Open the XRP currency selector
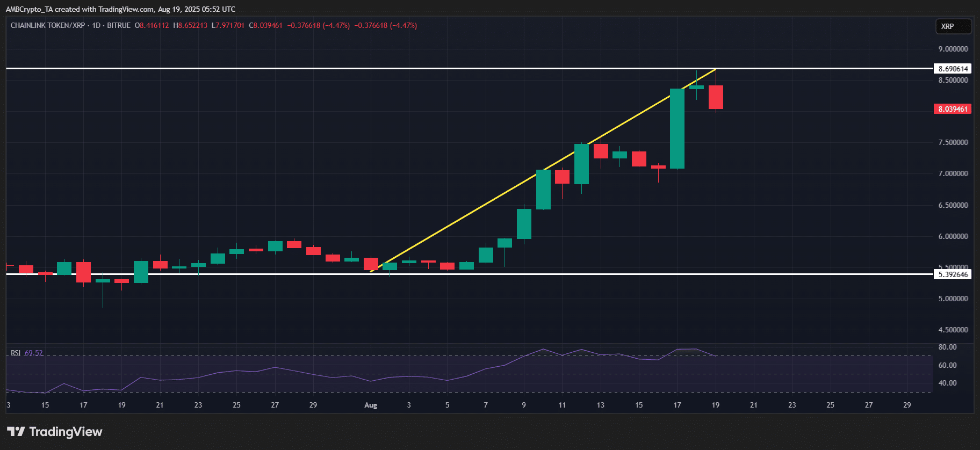The height and width of the screenshot is (450, 980). click(953, 26)
